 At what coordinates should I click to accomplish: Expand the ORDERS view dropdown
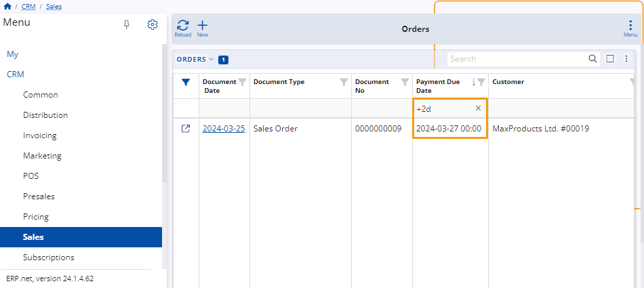click(195, 60)
